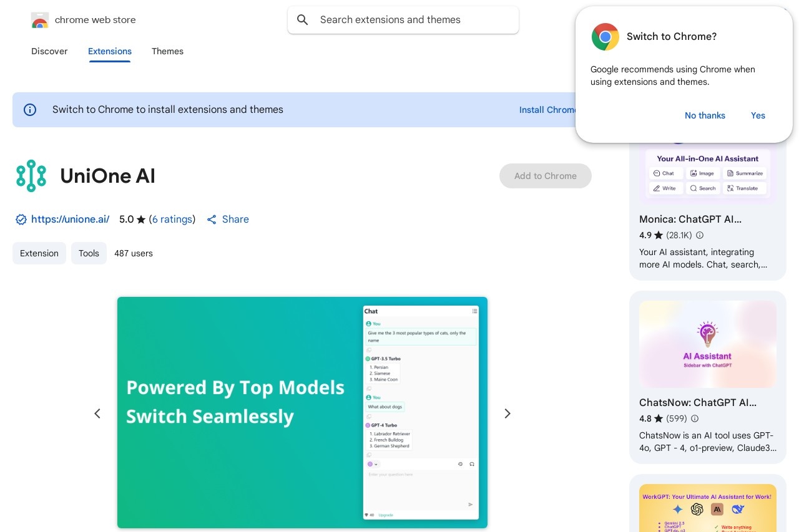Click the 487 users text
This screenshot has width=799, height=532.
coord(134,253)
